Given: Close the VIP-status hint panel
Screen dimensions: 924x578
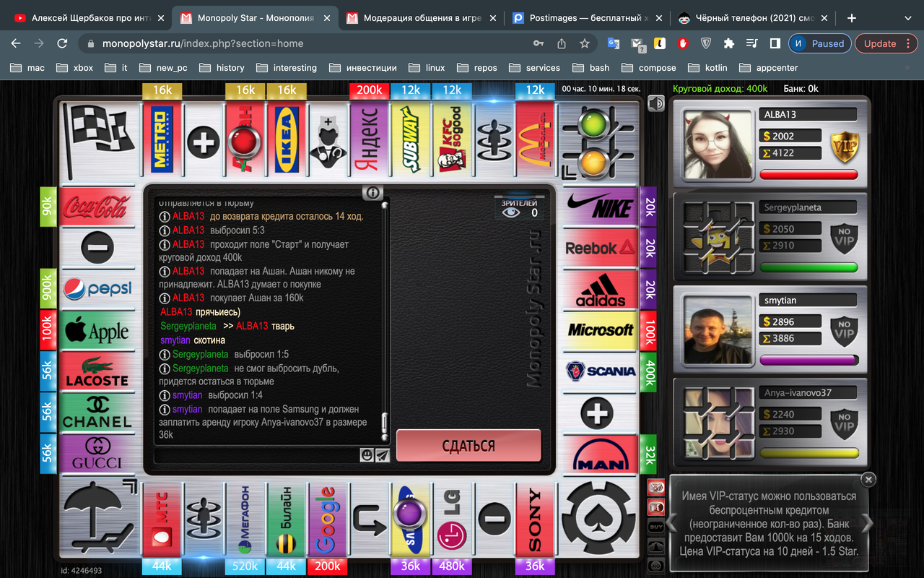Looking at the screenshot, I should [x=868, y=479].
